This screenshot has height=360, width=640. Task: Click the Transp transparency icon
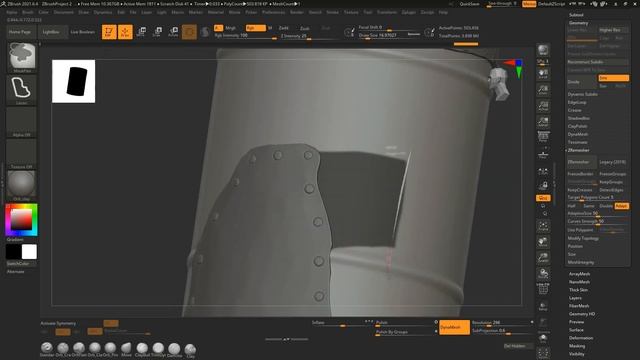click(543, 306)
